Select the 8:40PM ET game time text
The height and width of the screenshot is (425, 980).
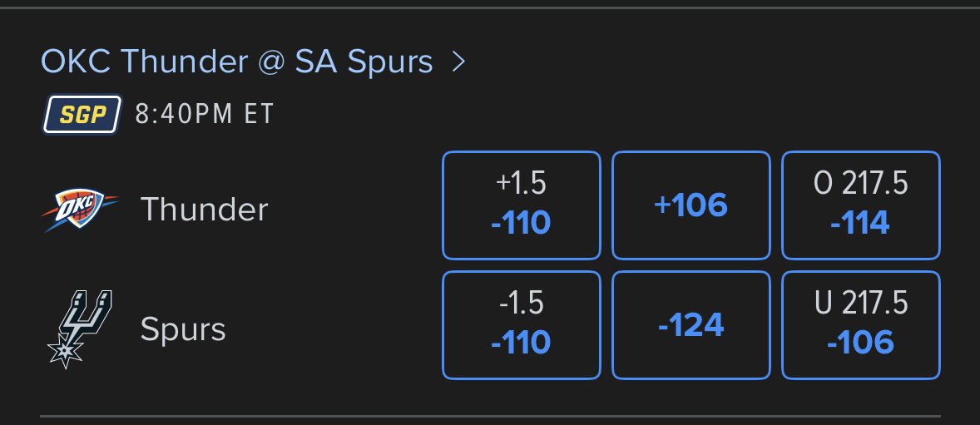(x=205, y=115)
